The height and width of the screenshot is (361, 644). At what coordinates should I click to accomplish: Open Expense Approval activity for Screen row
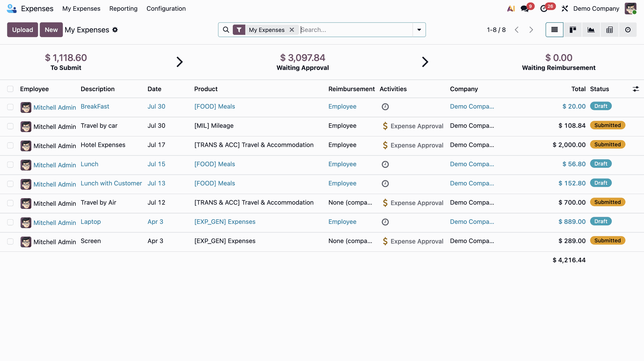[413, 241]
